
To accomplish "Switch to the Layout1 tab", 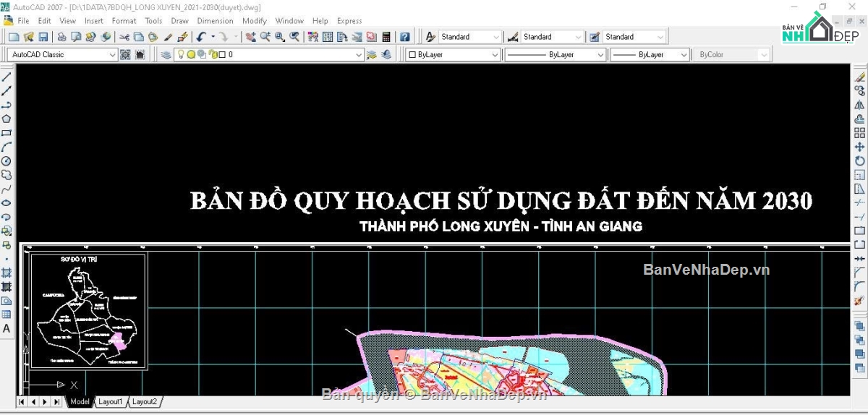I will (x=111, y=401).
